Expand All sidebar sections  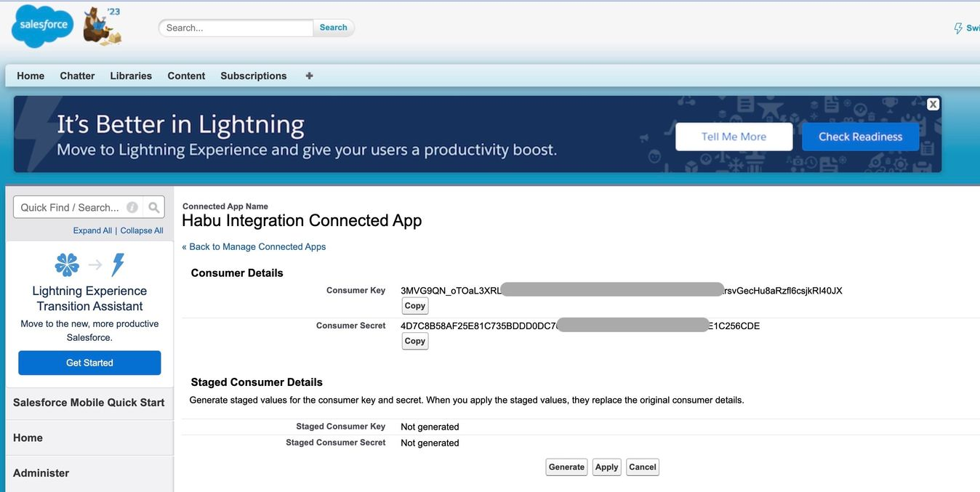tap(92, 230)
